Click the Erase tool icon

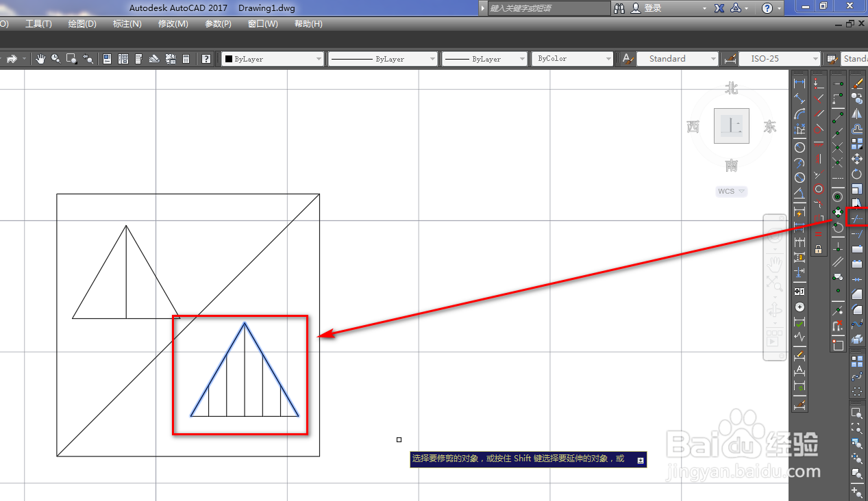(857, 84)
